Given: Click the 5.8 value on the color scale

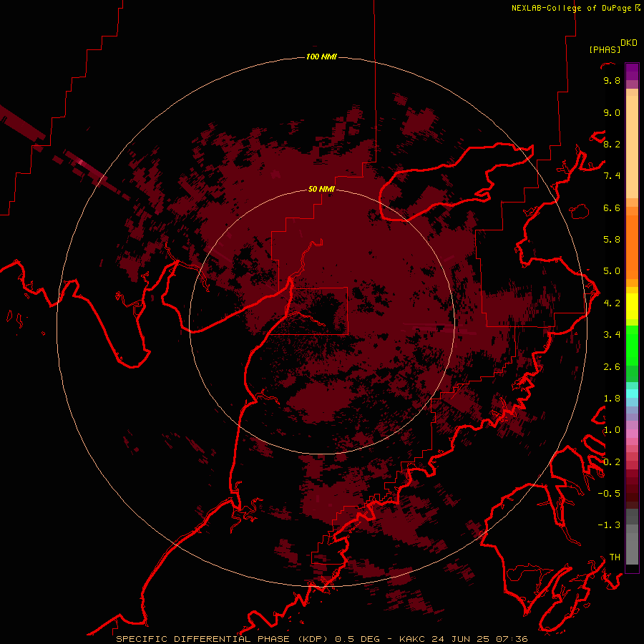Looking at the screenshot, I should [612, 240].
